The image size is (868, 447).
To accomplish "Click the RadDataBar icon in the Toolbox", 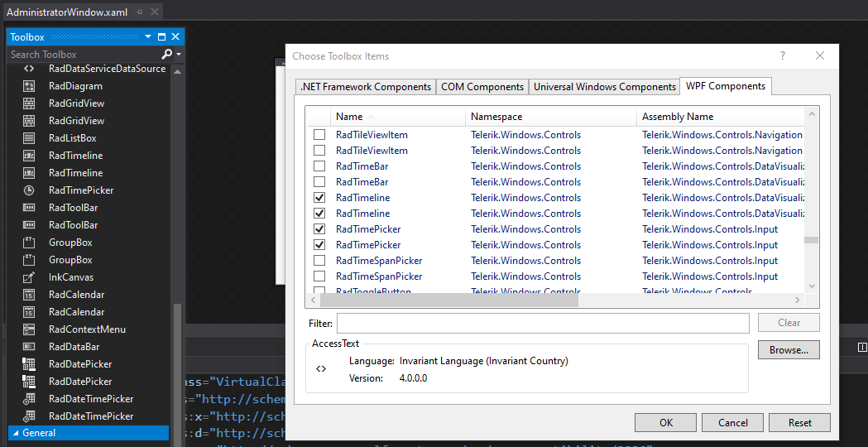I will click(x=29, y=347).
